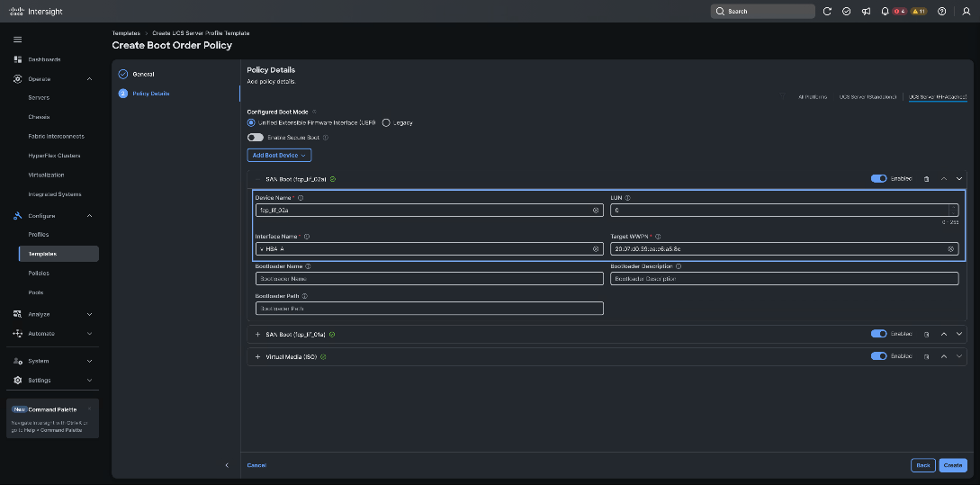
Task: Click the red critical alarms badge
Action: click(899, 12)
